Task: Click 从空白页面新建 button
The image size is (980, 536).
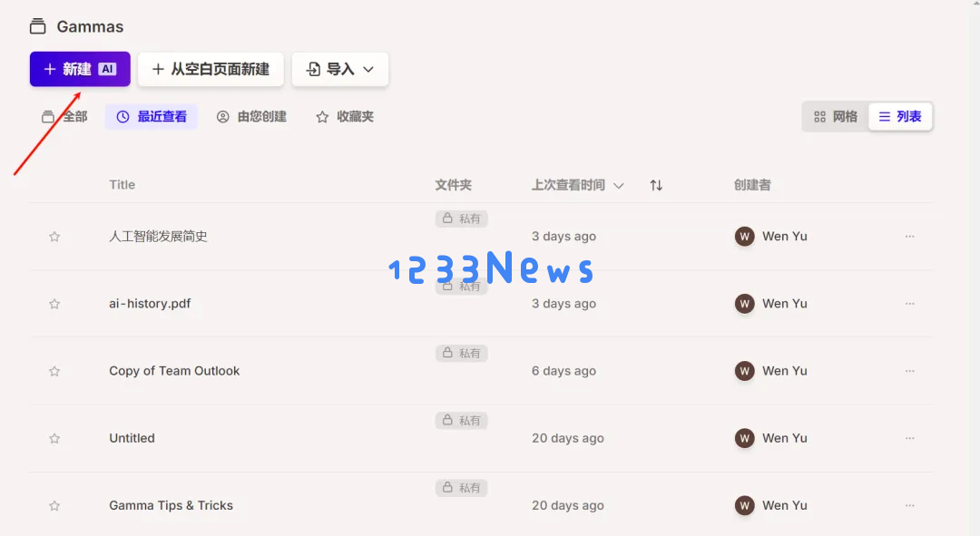Action: (x=211, y=69)
